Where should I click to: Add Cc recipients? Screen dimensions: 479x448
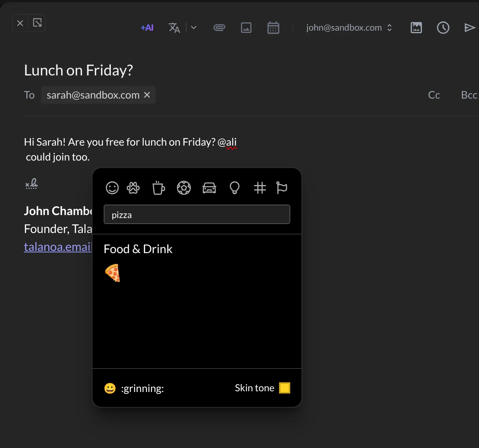point(434,95)
